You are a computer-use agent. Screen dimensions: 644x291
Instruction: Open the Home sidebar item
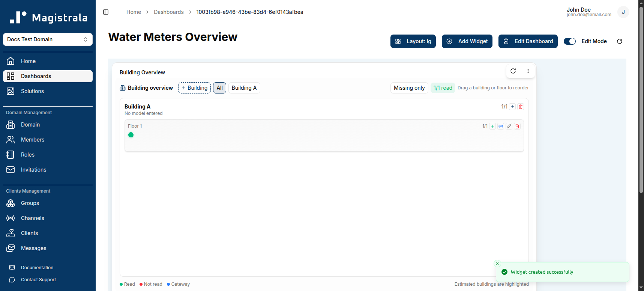point(48,61)
